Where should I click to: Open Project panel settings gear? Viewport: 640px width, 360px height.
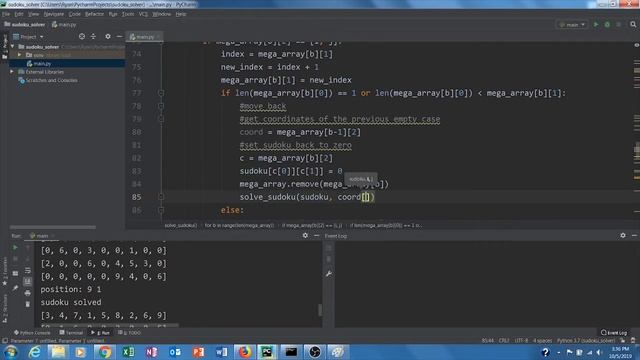coord(108,36)
